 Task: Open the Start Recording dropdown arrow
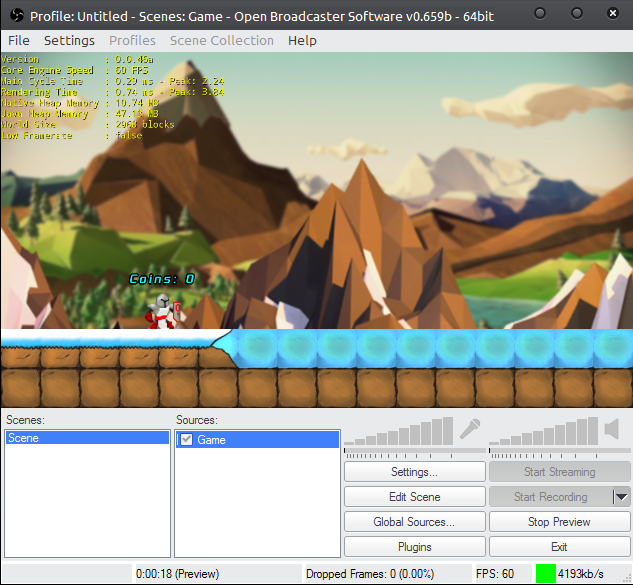tap(621, 497)
